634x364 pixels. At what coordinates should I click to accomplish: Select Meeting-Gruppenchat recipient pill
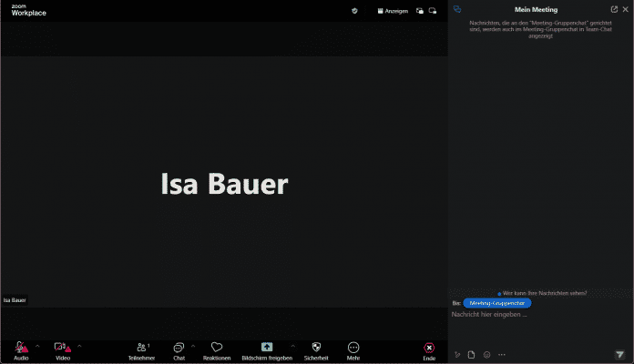[497, 301]
